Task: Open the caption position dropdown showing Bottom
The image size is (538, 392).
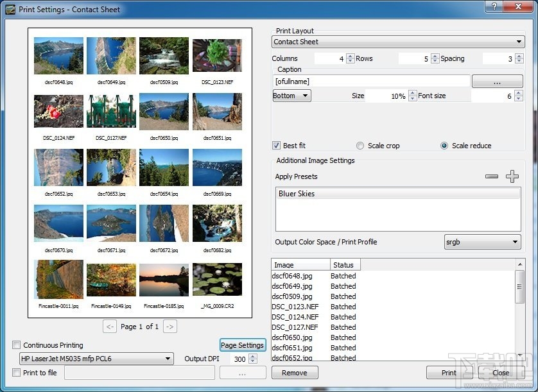Action: (x=291, y=95)
